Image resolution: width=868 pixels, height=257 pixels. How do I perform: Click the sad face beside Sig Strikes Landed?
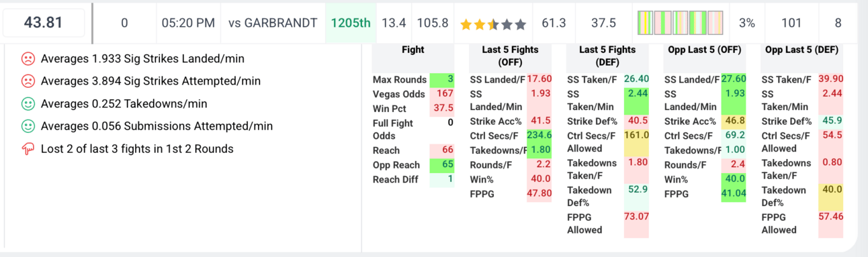click(28, 58)
